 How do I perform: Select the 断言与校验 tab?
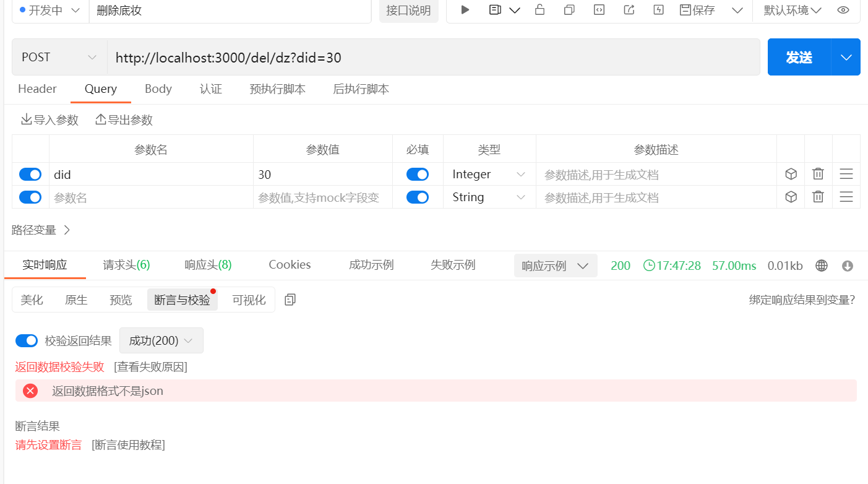coord(183,300)
